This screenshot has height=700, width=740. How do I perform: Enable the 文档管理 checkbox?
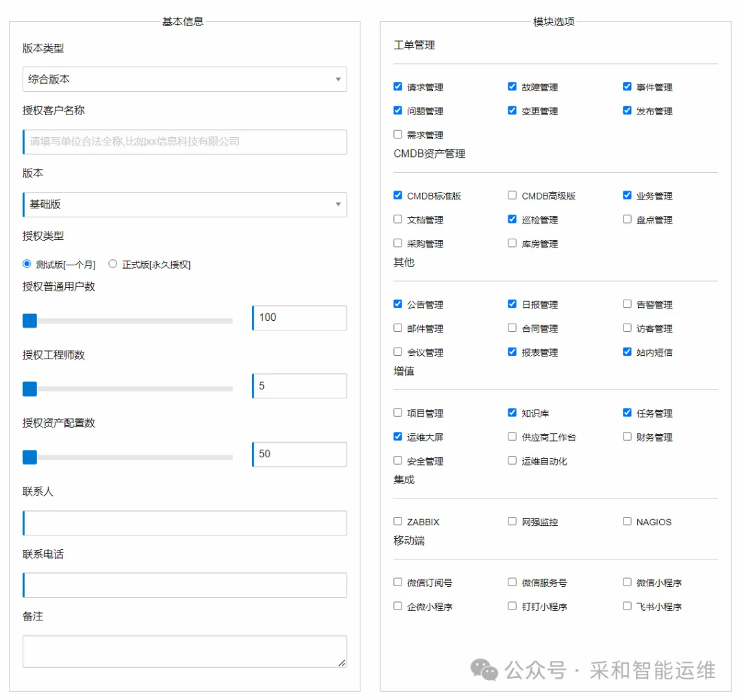[x=398, y=219]
